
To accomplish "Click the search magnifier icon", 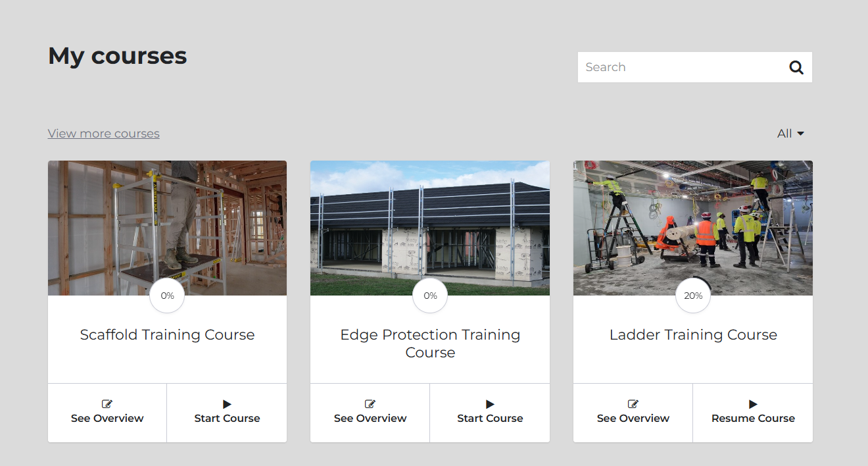I will (796, 67).
